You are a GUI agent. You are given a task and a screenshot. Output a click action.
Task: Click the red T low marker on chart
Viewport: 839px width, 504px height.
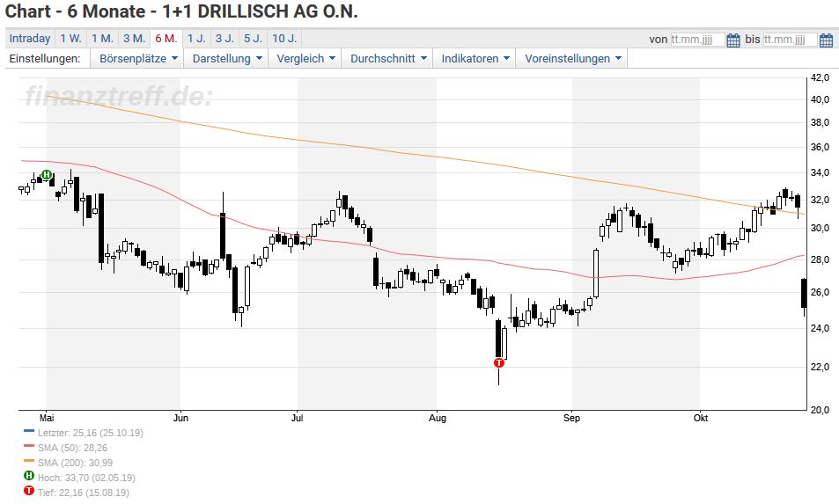click(498, 363)
